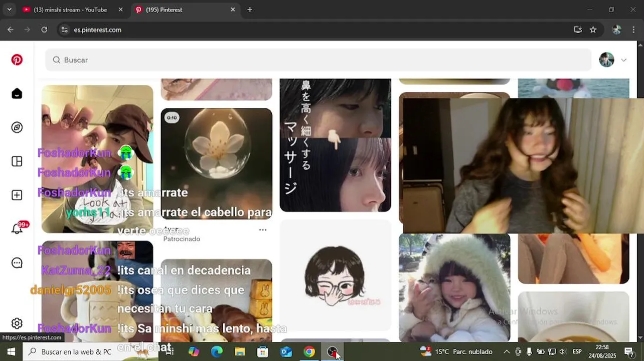This screenshot has width=644, height=361.
Task: Open Chrome three-dot menu
Action: coord(633,30)
